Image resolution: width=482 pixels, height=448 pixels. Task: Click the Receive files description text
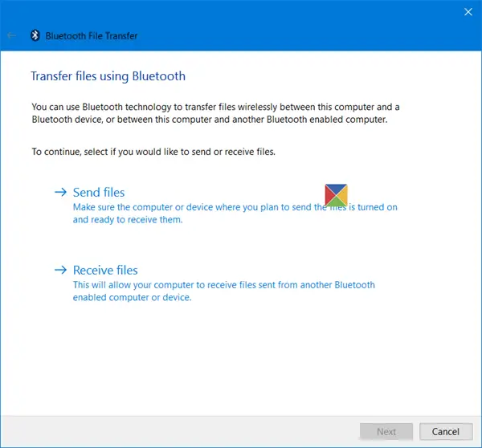224,291
